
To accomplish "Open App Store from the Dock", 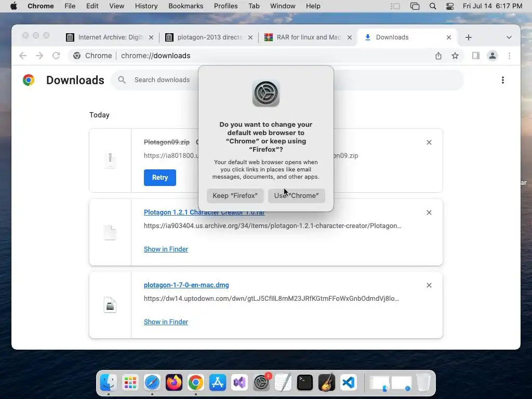I will point(218,383).
